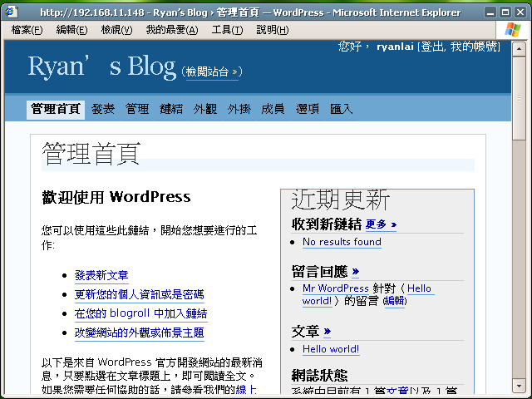The height and width of the screenshot is (399, 532).
Task: Go to the 發表 tab
Action: point(103,109)
